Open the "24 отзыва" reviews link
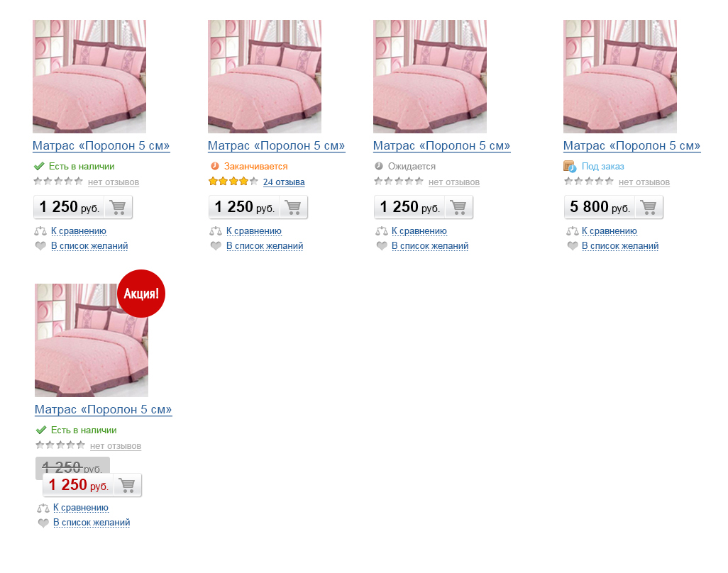The height and width of the screenshot is (573, 728). coord(284,182)
